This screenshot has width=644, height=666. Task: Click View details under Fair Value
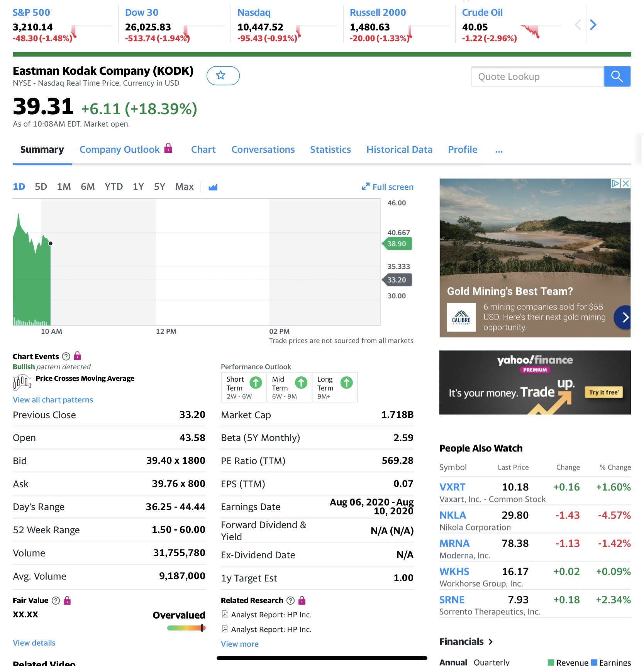pyautogui.click(x=34, y=643)
